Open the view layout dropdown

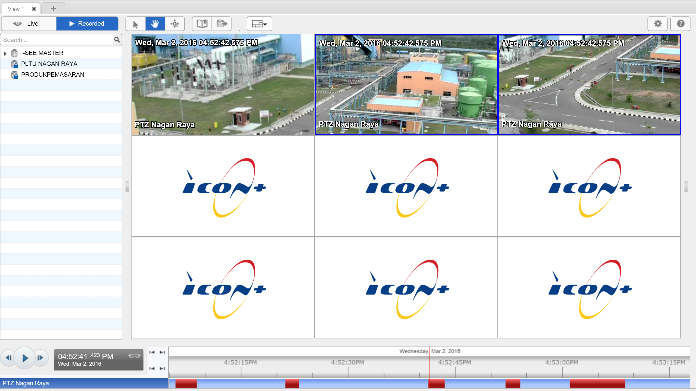[259, 24]
